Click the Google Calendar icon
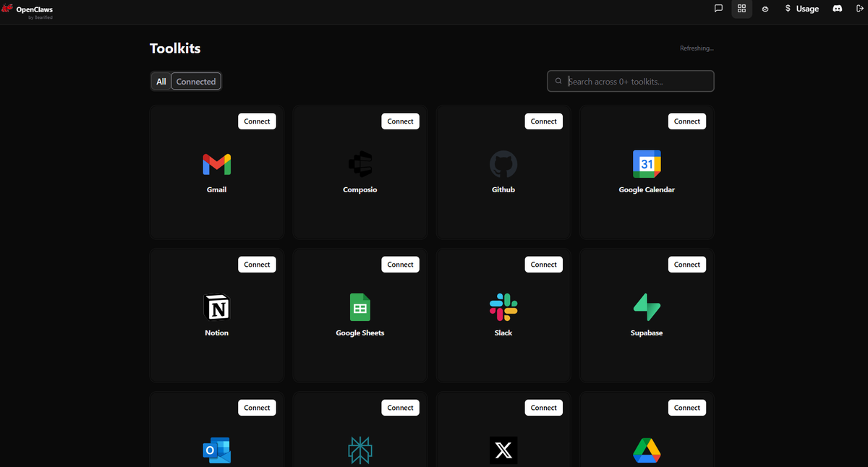Screen dimensions: 868x467 647,164
